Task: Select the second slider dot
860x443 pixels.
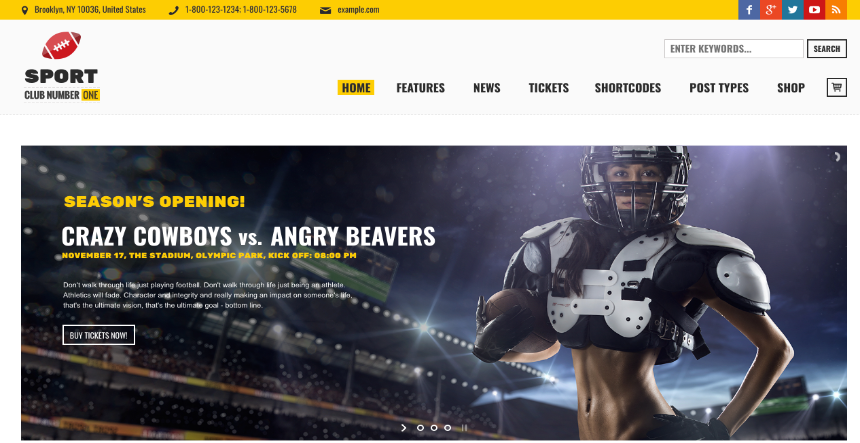Action: (434, 428)
